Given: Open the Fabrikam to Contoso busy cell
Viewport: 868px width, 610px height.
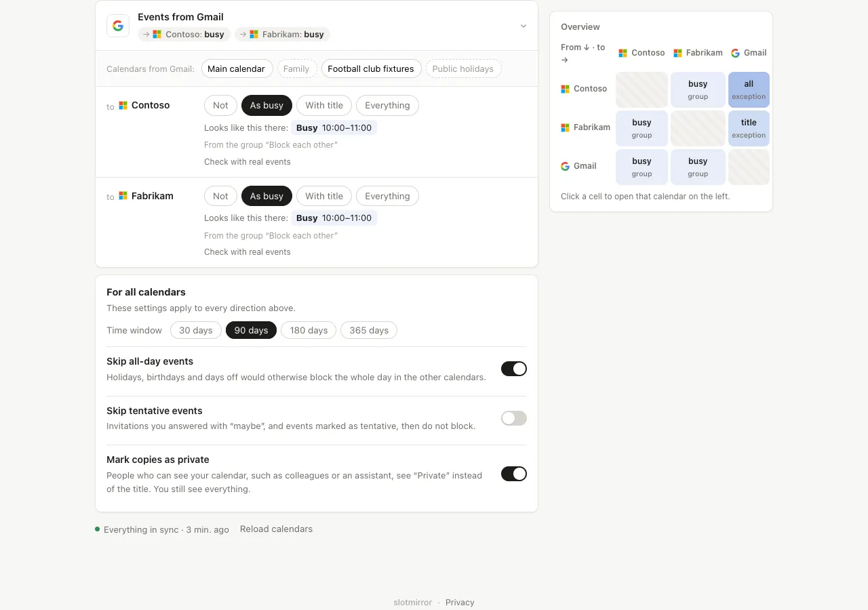Looking at the screenshot, I should pyautogui.click(x=642, y=128).
